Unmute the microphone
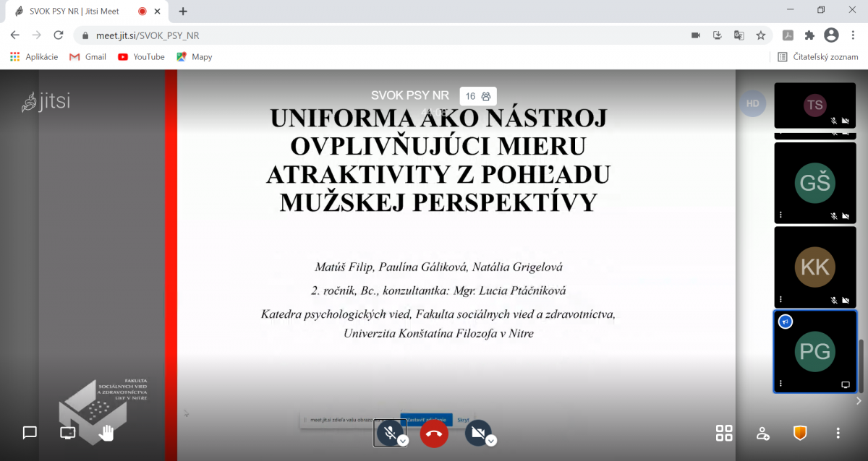This screenshot has width=868, height=461. pyautogui.click(x=389, y=433)
